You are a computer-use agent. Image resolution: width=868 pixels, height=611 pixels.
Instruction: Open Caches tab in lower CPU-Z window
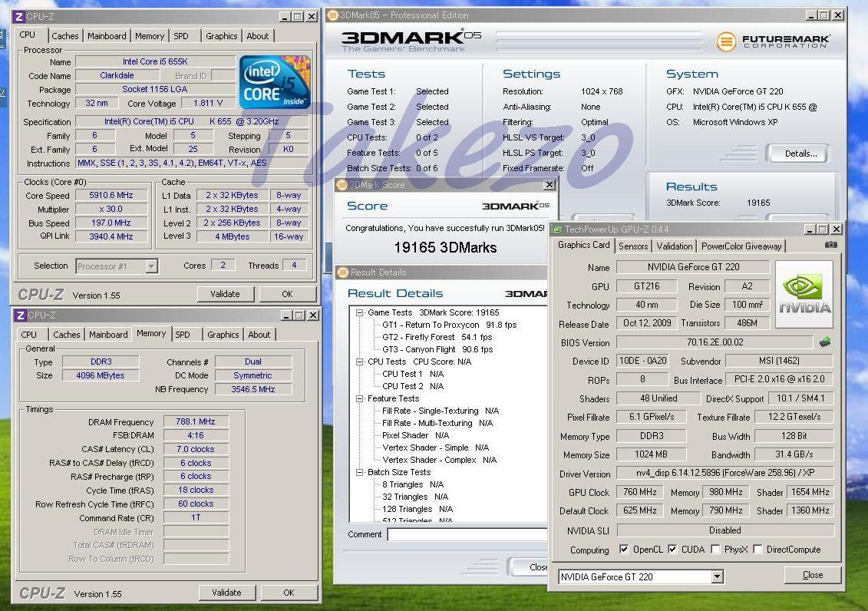(x=67, y=335)
